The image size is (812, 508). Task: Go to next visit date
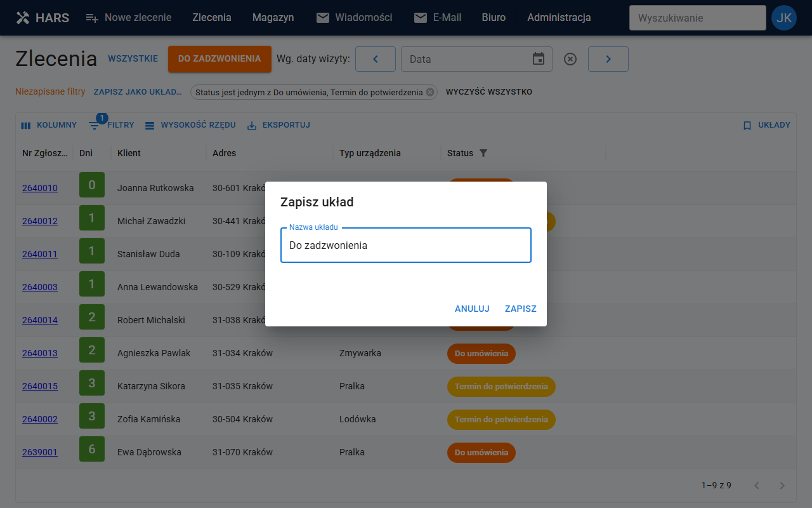[608, 59]
